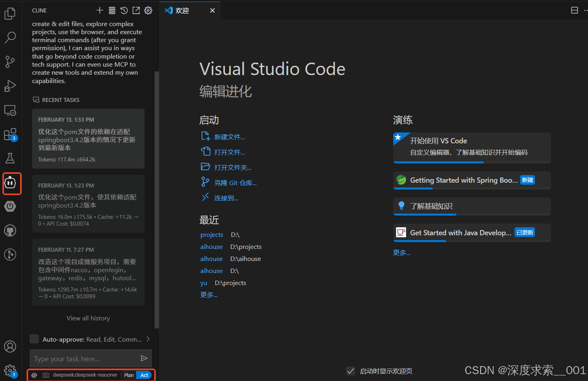Open the Testing flask icon

[x=10, y=158]
